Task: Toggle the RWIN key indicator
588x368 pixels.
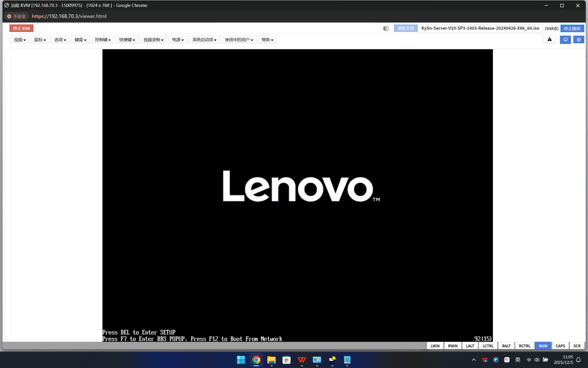Action: (453, 346)
